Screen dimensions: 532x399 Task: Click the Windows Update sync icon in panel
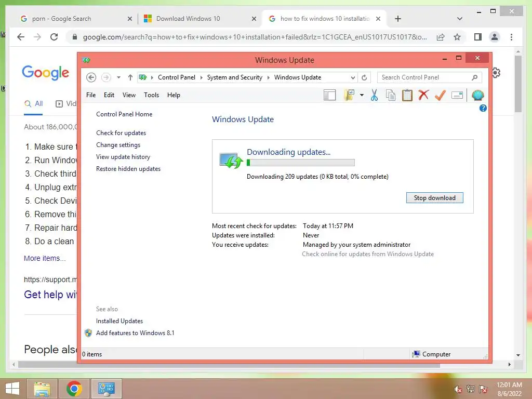(x=231, y=161)
